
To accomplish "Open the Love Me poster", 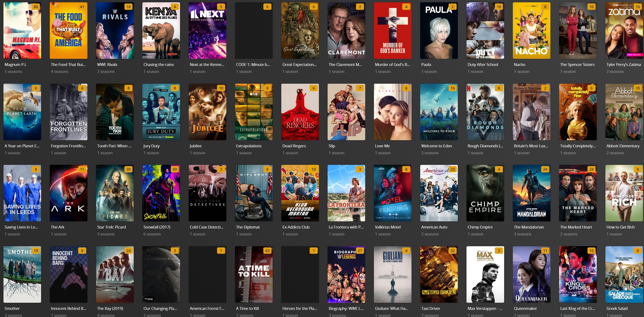I will click(x=392, y=112).
